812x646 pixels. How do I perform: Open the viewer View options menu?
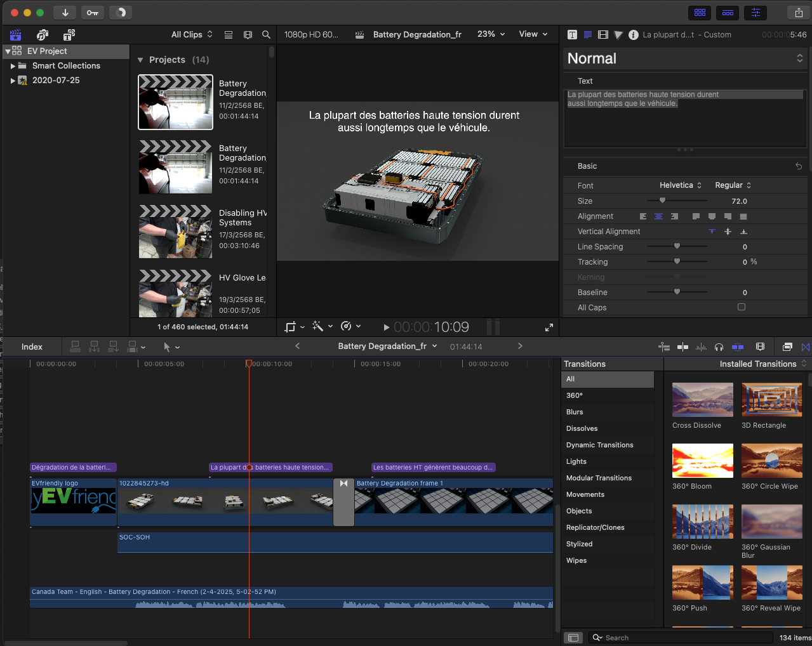coord(533,34)
